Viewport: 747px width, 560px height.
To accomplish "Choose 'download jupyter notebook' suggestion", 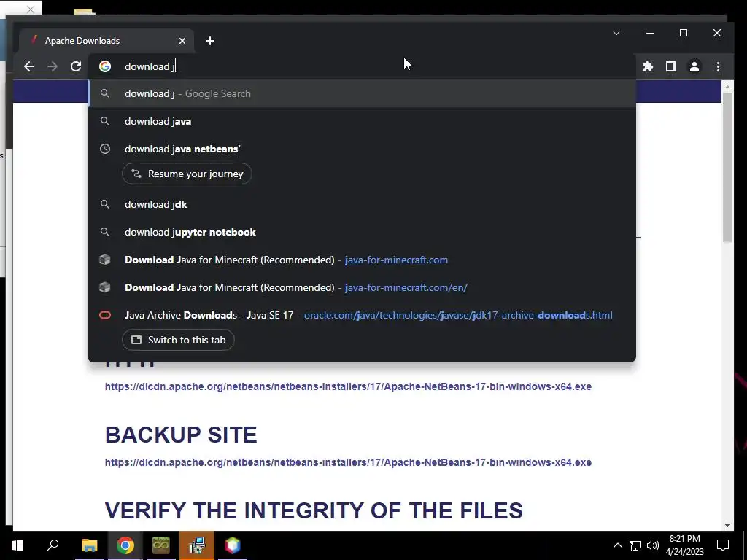I will tap(362, 232).
